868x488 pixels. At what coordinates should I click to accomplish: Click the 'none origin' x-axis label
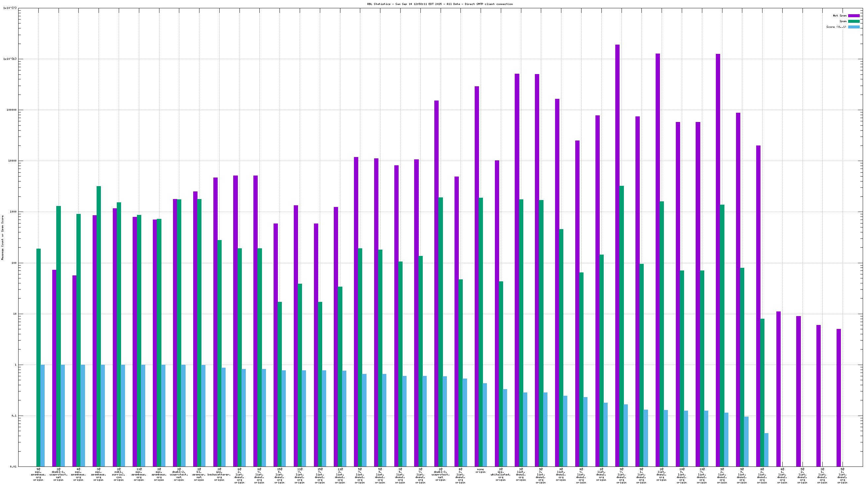click(480, 470)
